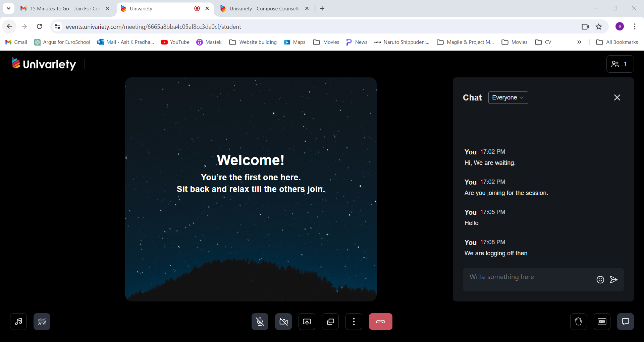644x342 pixels.
Task: Reload the current page
Action: (x=40, y=26)
